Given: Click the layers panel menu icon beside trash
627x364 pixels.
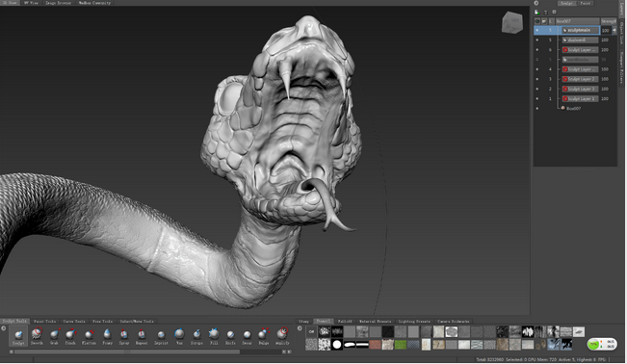Looking at the screenshot, I should point(554,12).
